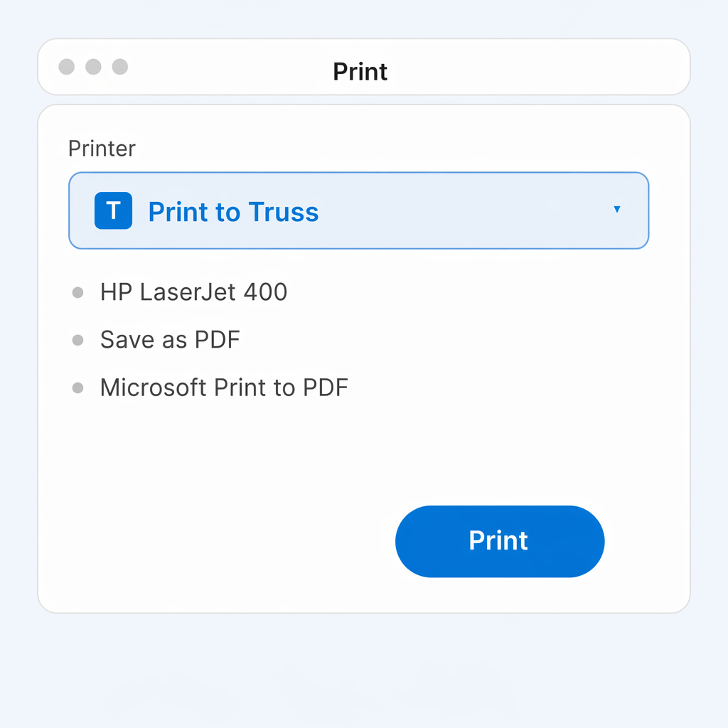Click the highlighted blue printer selection field

coord(358,210)
